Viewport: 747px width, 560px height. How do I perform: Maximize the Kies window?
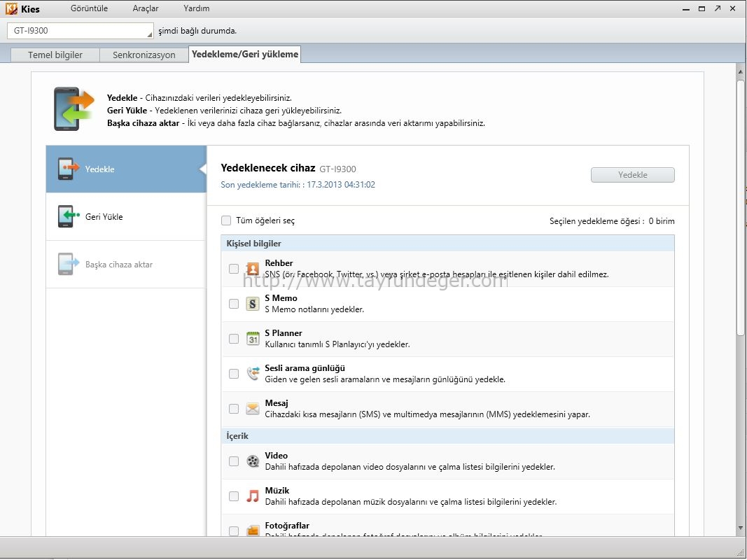coord(701,8)
